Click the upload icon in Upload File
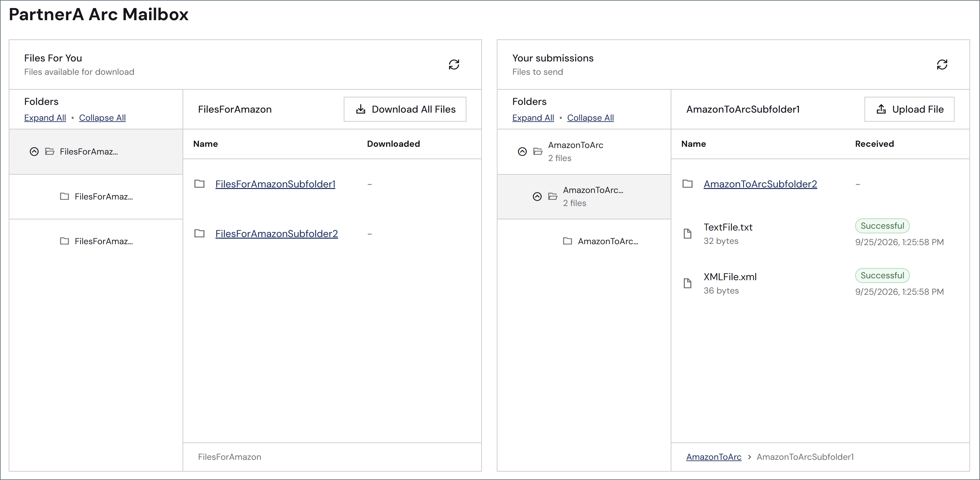980x480 pixels. (881, 110)
